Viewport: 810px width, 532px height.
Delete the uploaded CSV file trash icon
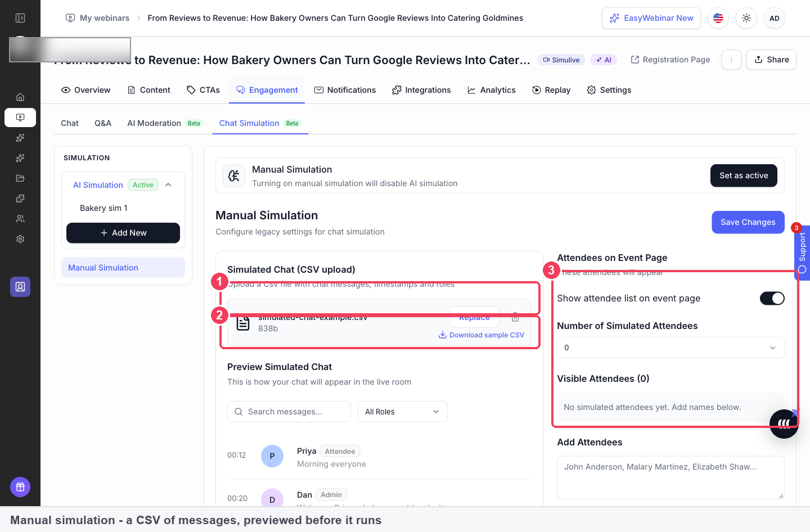(515, 318)
